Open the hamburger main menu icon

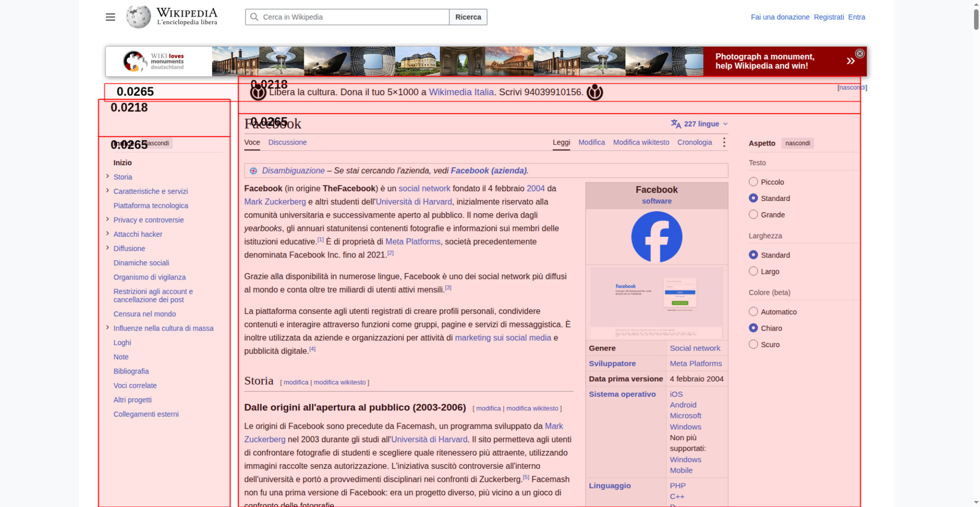coord(110,17)
